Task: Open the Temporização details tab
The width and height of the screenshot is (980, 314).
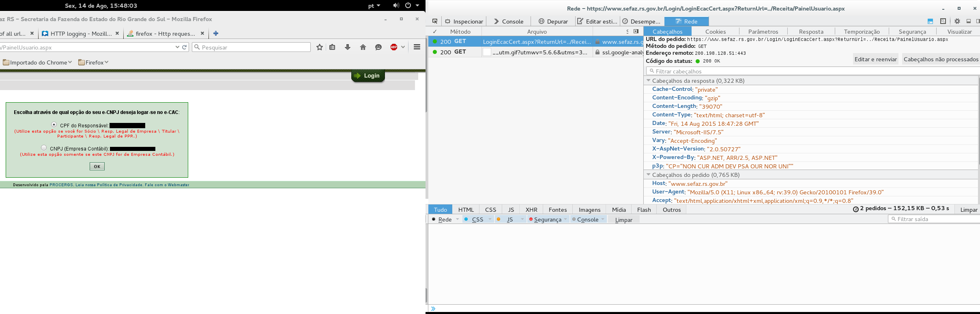Action: click(862, 32)
